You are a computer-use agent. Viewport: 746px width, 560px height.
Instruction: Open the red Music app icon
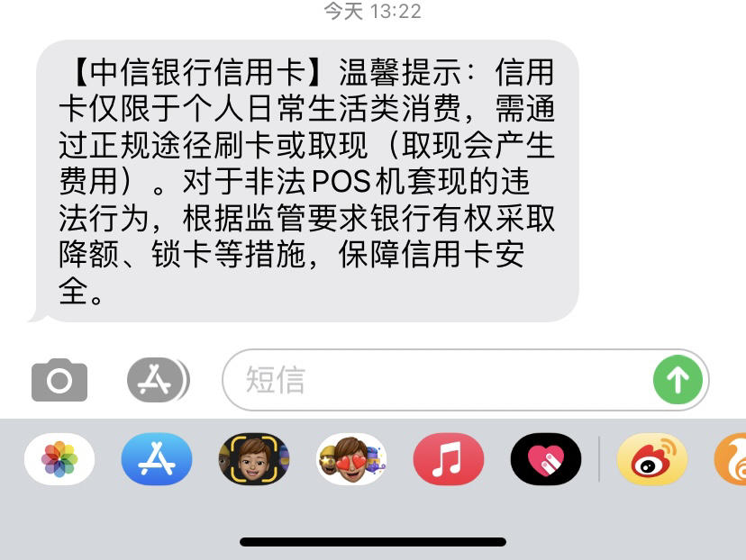point(449,459)
